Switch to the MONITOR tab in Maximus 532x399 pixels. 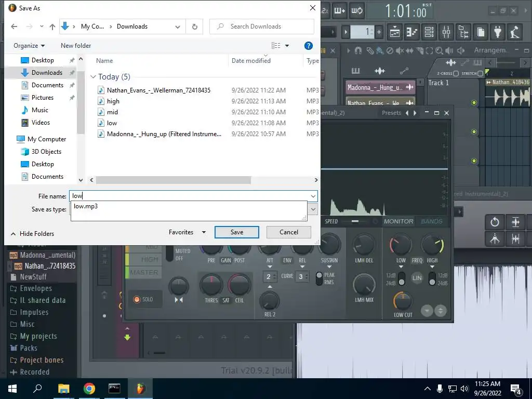398,221
